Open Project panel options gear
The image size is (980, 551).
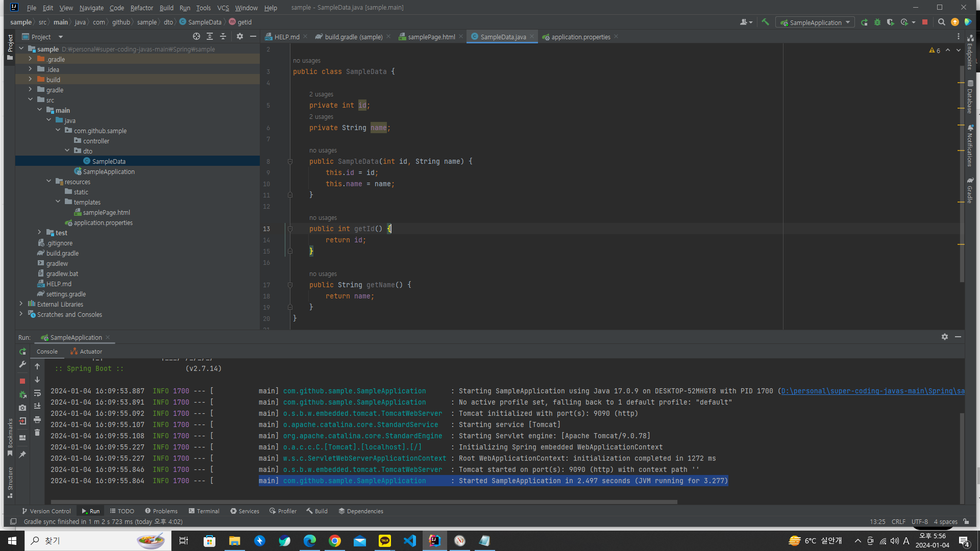point(240,36)
